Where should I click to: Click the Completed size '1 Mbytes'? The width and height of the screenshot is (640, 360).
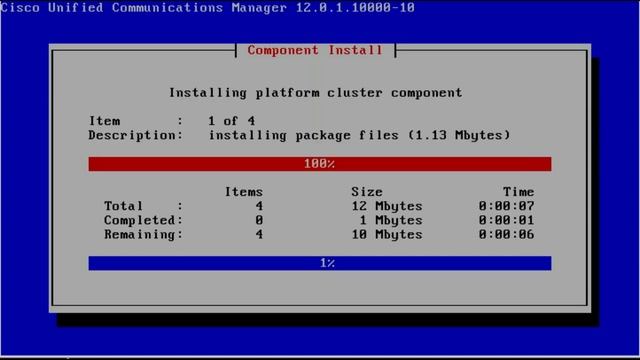[391, 220]
